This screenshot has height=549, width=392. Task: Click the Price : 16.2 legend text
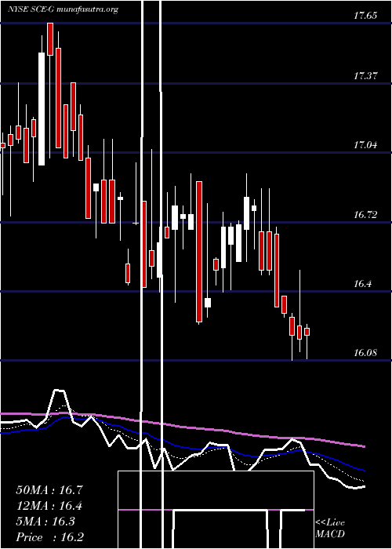click(x=50, y=537)
